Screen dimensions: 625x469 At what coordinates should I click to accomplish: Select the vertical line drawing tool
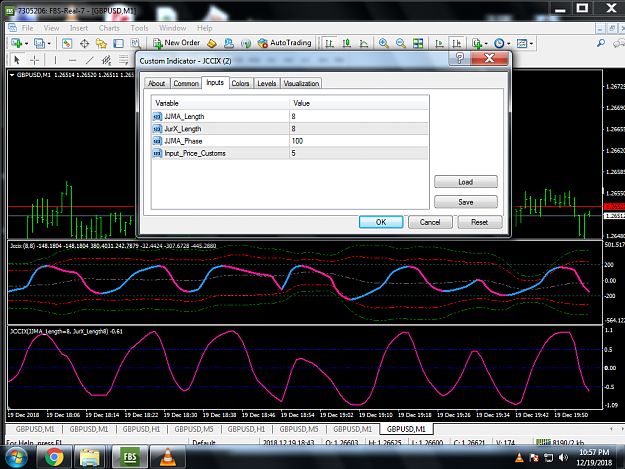[x=55, y=60]
